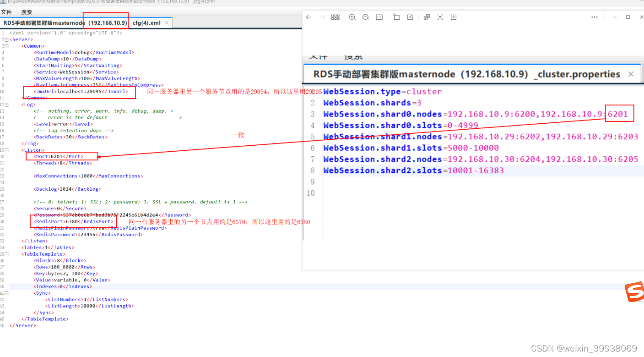This screenshot has height=357, width=644.
Task: Close the image viewer window
Action: coord(641,17)
